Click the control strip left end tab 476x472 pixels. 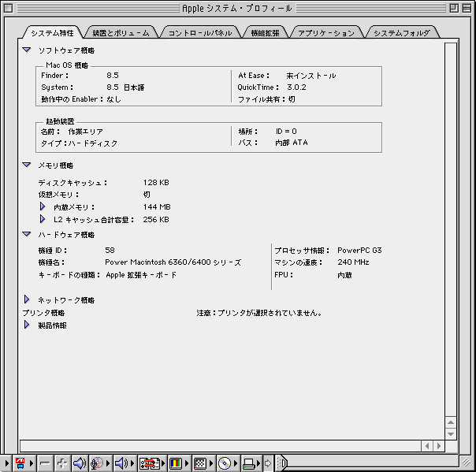[6, 463]
